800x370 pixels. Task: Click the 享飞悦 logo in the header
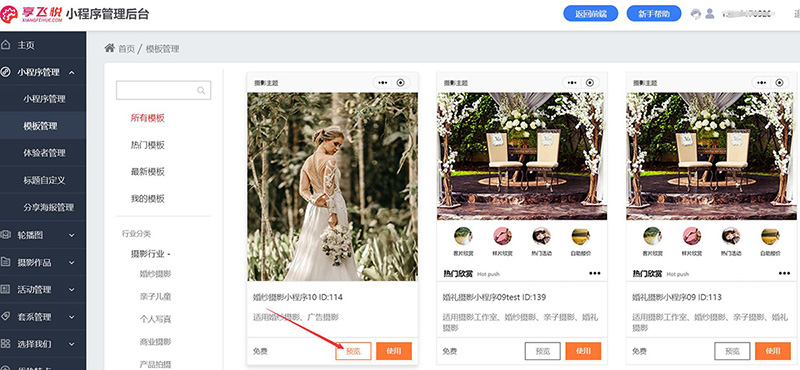point(32,14)
